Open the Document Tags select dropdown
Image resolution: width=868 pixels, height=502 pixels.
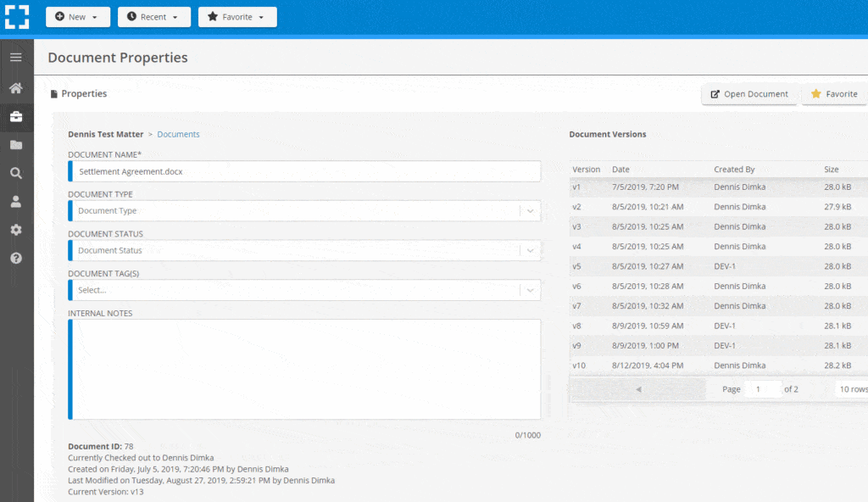pyautogui.click(x=531, y=290)
